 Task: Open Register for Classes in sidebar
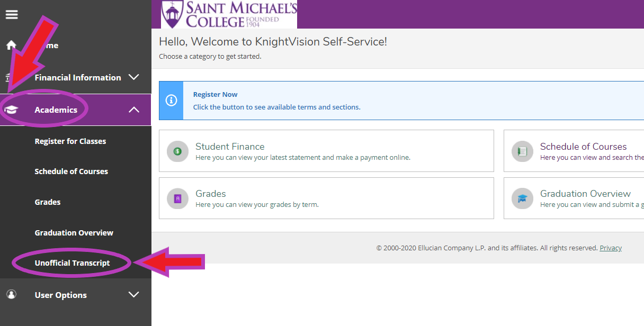(70, 141)
